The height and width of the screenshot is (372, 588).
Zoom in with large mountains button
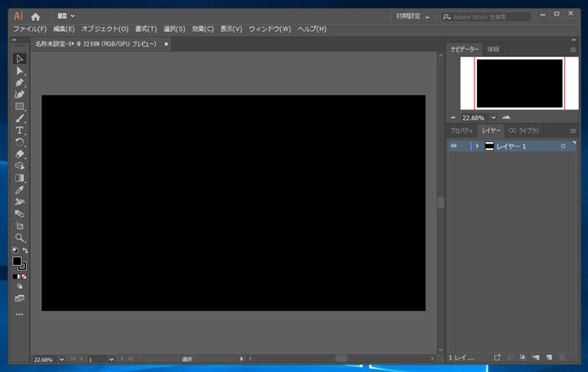[506, 117]
